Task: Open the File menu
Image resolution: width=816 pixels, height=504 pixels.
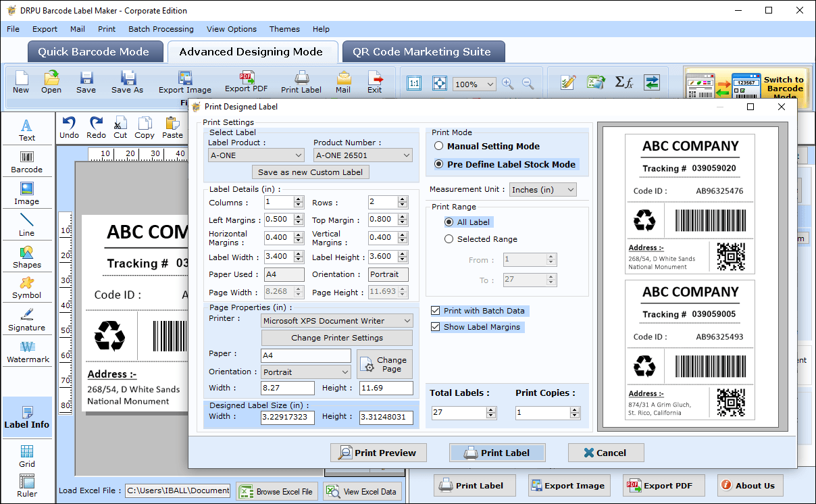Action: click(x=14, y=29)
